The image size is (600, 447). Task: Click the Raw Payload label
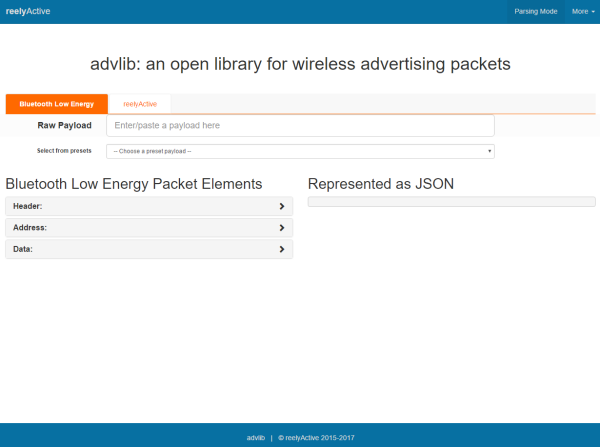(65, 126)
